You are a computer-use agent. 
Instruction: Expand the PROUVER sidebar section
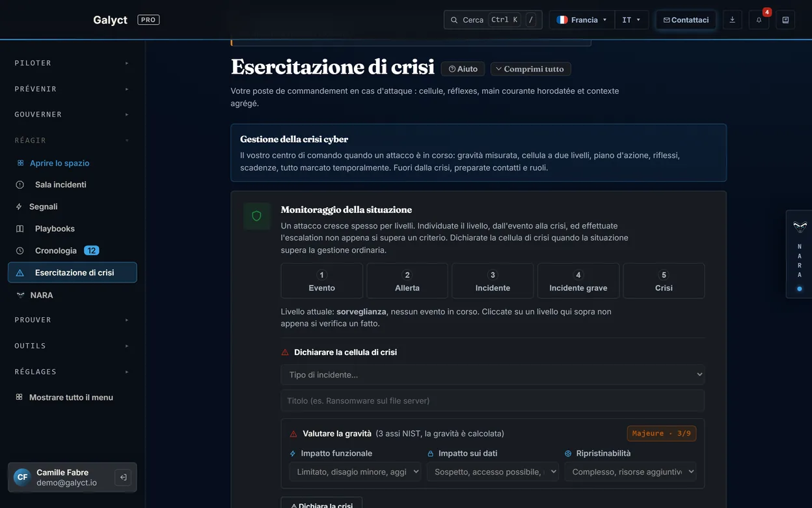[72, 320]
